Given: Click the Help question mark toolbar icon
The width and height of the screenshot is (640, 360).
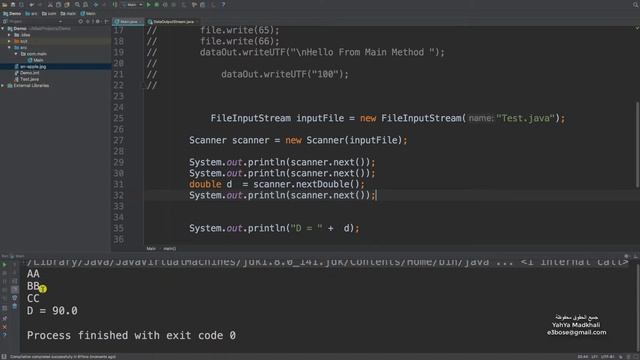Looking at the screenshot, I should tap(223, 4).
